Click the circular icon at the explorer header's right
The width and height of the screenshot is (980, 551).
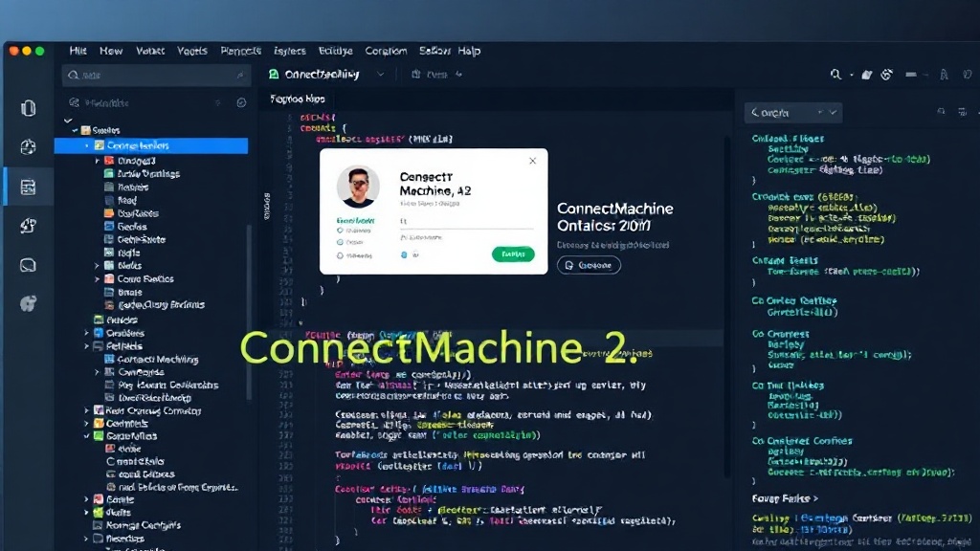tap(241, 102)
